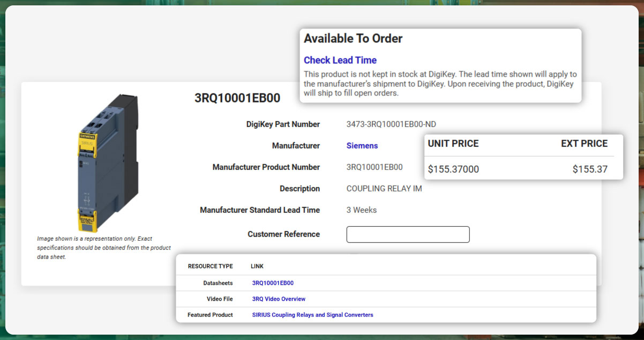This screenshot has width=644, height=340.
Task: Click the Customer Reference label
Action: click(284, 234)
